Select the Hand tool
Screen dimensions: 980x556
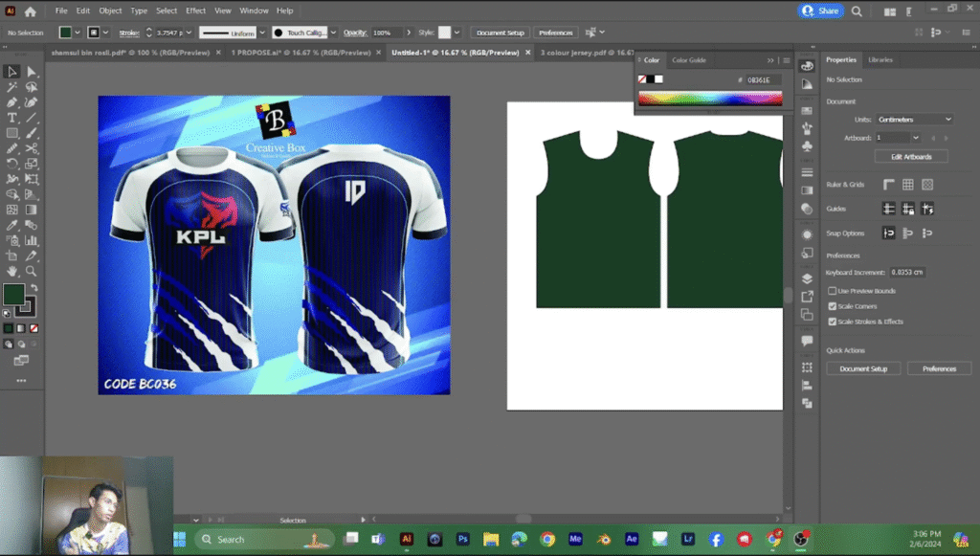coord(11,271)
